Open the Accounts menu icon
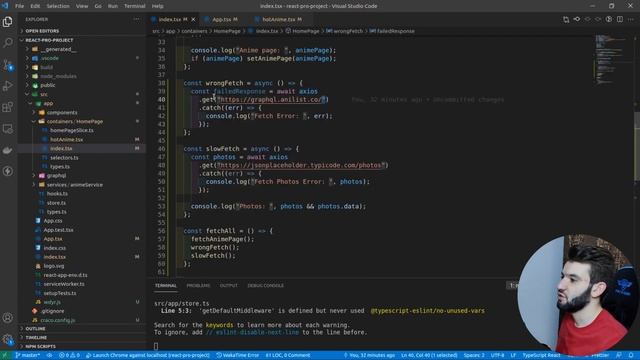The image size is (640, 360). click(x=8, y=317)
